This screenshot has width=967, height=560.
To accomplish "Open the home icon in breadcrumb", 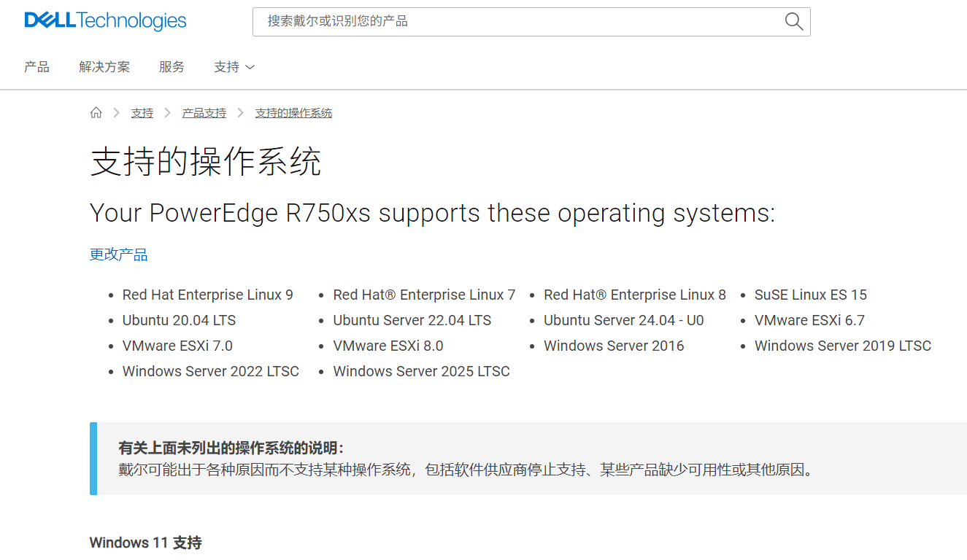I will click(x=96, y=113).
